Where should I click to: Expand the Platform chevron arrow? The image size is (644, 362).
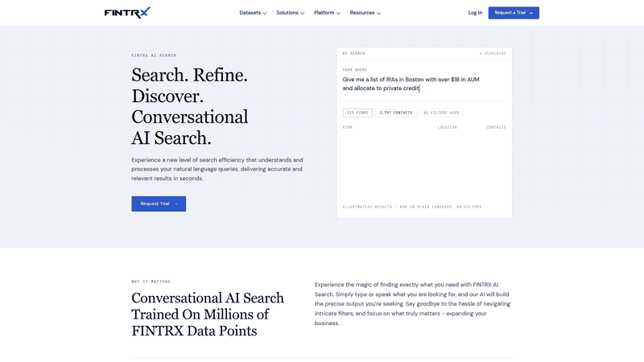(x=338, y=13)
